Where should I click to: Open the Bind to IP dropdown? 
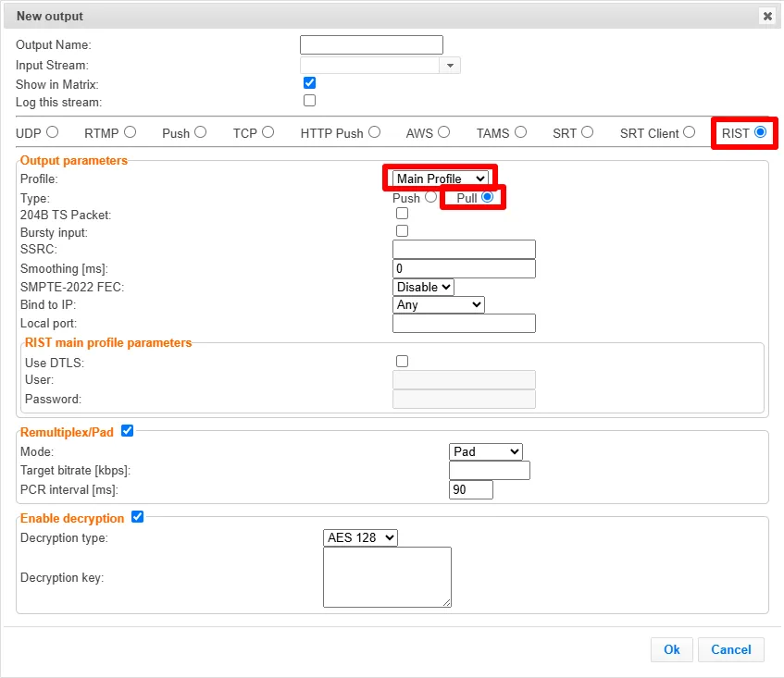coord(439,304)
